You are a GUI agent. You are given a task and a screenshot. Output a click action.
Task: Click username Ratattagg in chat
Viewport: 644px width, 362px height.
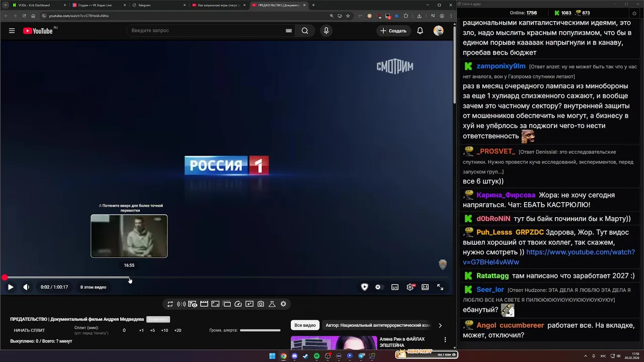493,276
